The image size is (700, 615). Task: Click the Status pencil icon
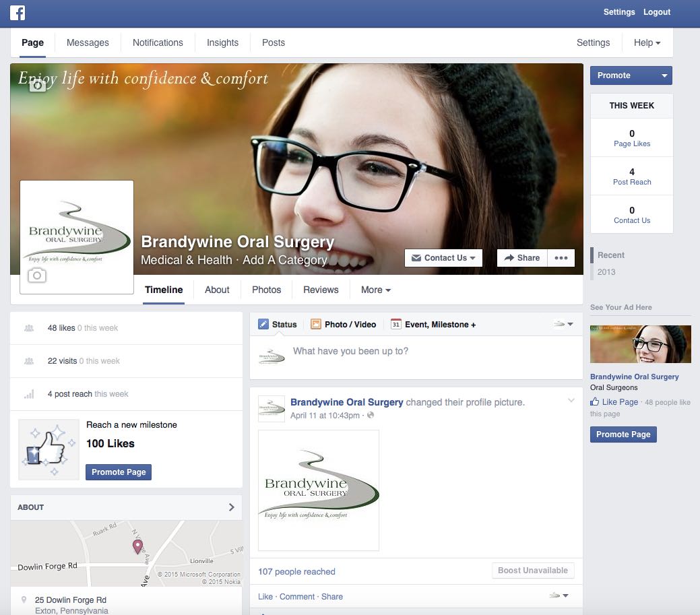point(263,324)
